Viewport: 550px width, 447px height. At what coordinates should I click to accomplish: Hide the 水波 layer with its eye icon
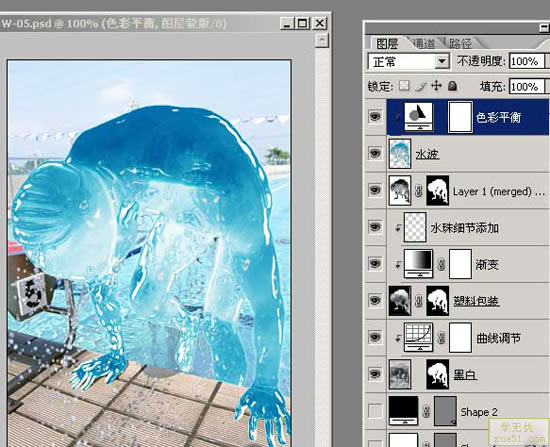click(375, 153)
